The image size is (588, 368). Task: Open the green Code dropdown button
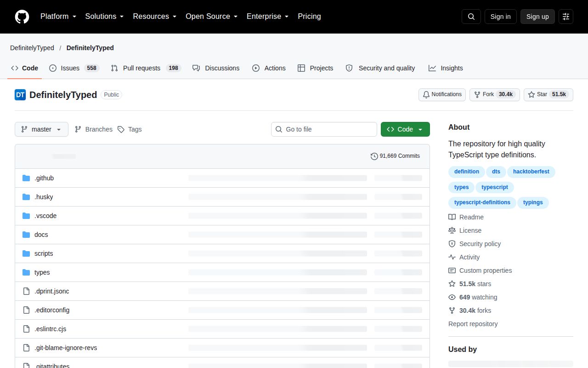pos(405,129)
